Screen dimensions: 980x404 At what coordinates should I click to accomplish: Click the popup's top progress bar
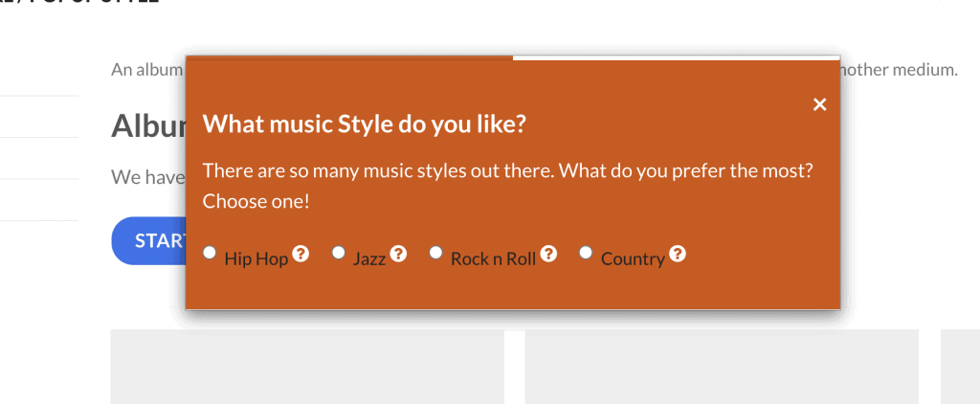coord(513,57)
